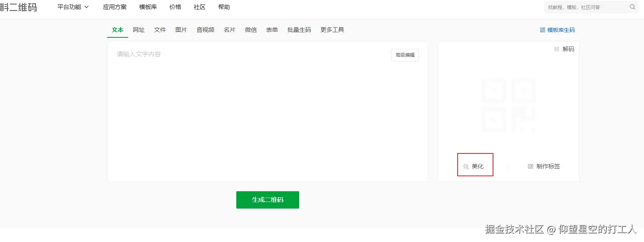Switch to the 图片 tab
Screen dimensions: 644x242
[181, 30]
